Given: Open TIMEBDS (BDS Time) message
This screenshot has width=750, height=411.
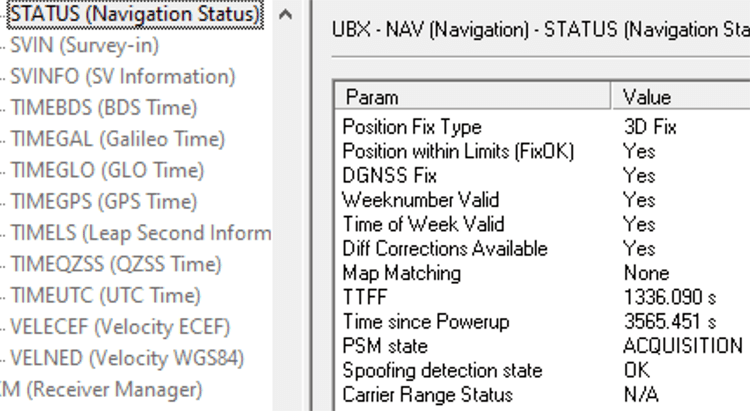Looking at the screenshot, I should click(103, 108).
